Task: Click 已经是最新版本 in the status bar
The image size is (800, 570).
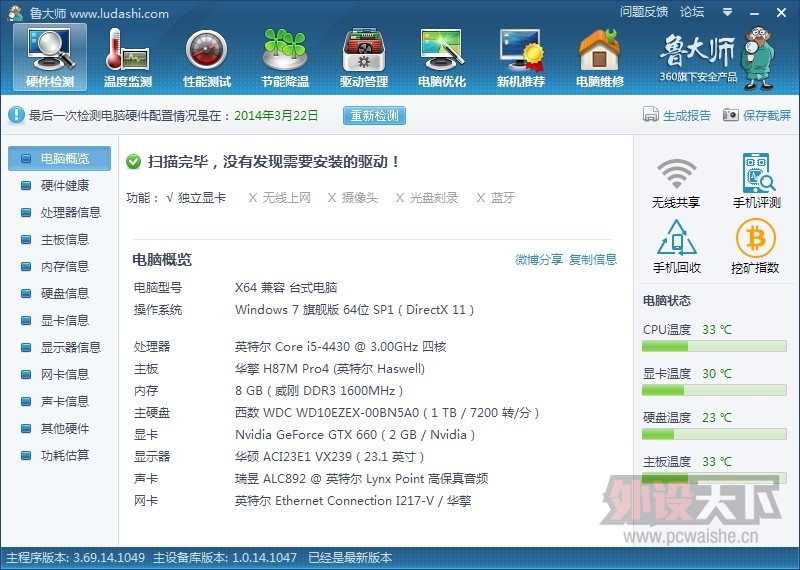Action: 350,557
